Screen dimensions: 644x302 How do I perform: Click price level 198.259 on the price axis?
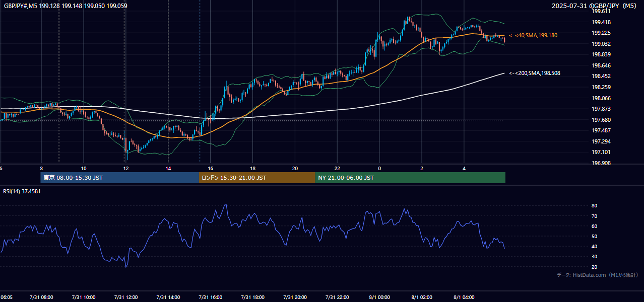pos(601,87)
